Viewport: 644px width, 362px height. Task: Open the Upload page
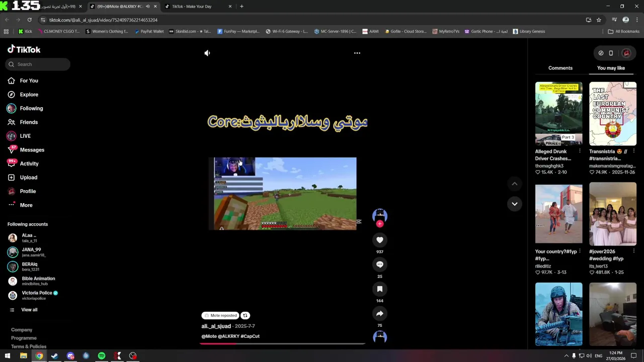click(x=23, y=177)
